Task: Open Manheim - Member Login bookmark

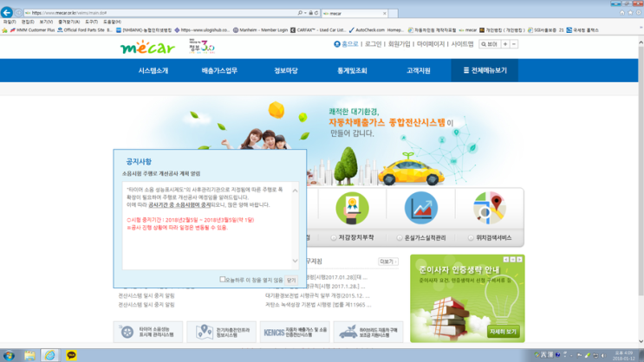Action: (260, 30)
